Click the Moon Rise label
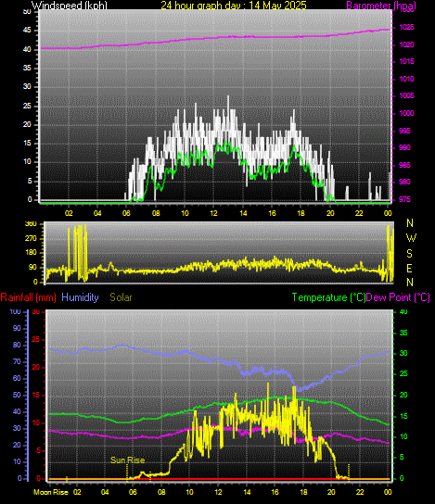 click(51, 492)
